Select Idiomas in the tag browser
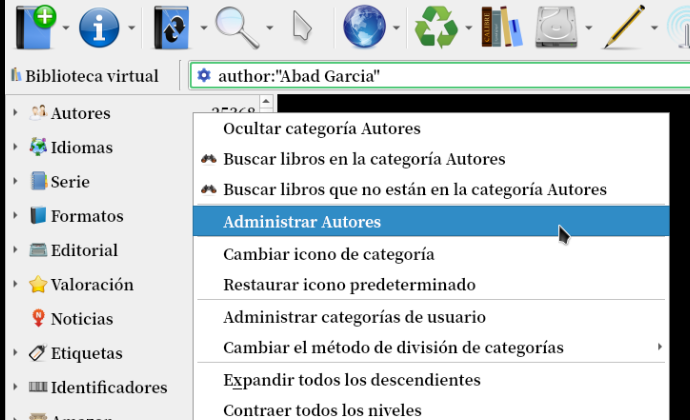The width and height of the screenshot is (690, 420). click(x=82, y=147)
